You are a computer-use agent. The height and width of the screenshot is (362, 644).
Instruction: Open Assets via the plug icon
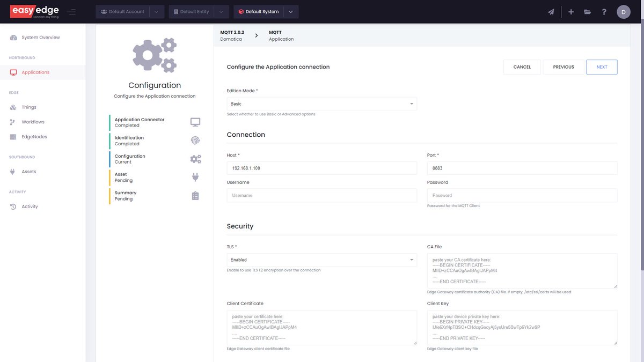pyautogui.click(x=13, y=172)
